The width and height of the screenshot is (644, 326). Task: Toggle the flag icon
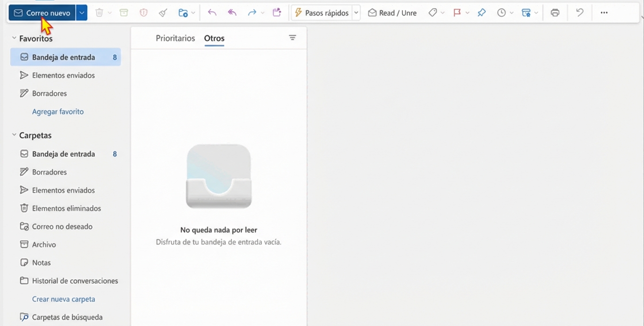(x=457, y=13)
